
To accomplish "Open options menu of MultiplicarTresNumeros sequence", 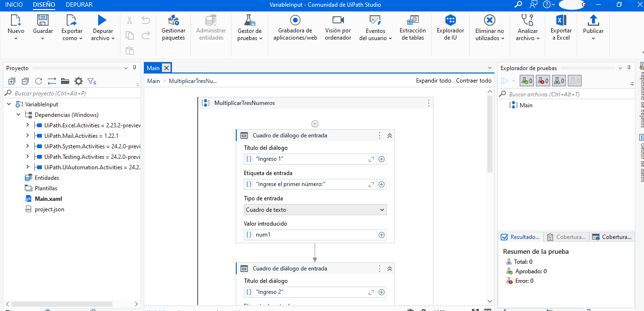I will point(428,103).
